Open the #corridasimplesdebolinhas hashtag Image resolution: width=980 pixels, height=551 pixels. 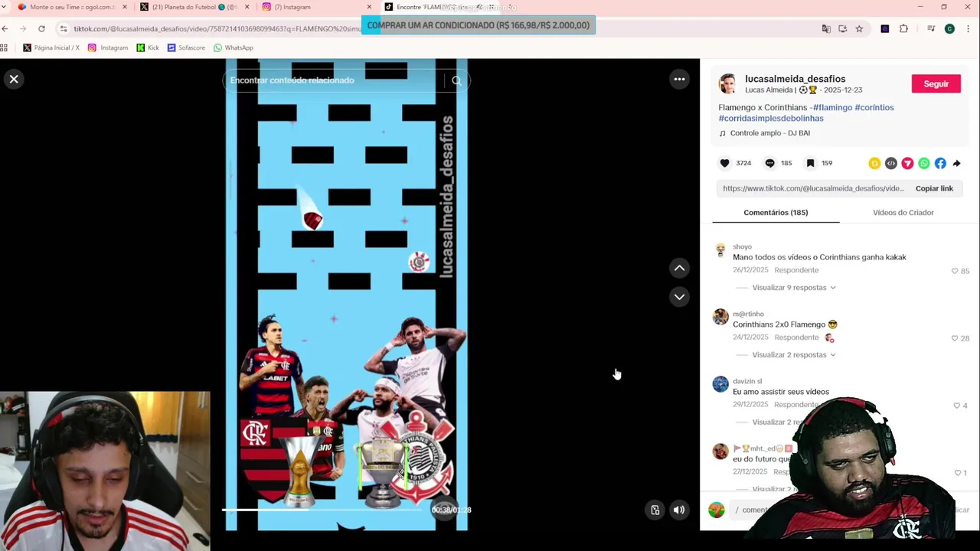771,119
